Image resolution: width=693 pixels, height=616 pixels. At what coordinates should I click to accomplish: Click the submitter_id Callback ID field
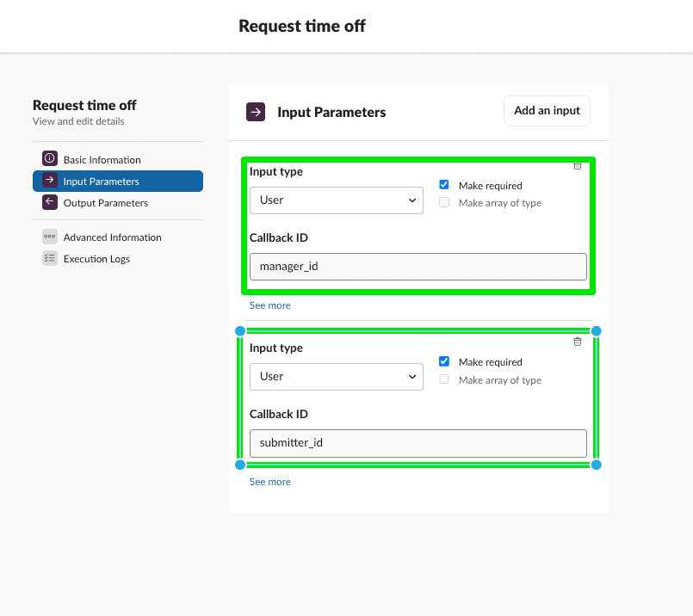(418, 442)
